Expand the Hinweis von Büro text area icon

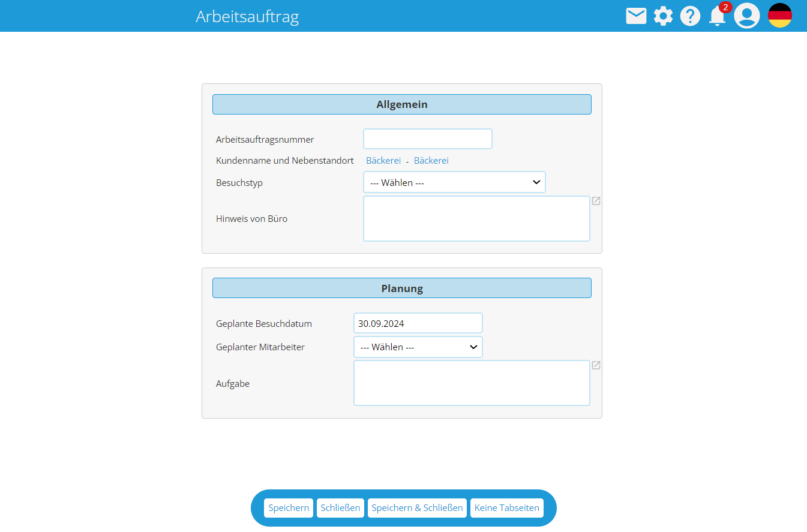[596, 201]
